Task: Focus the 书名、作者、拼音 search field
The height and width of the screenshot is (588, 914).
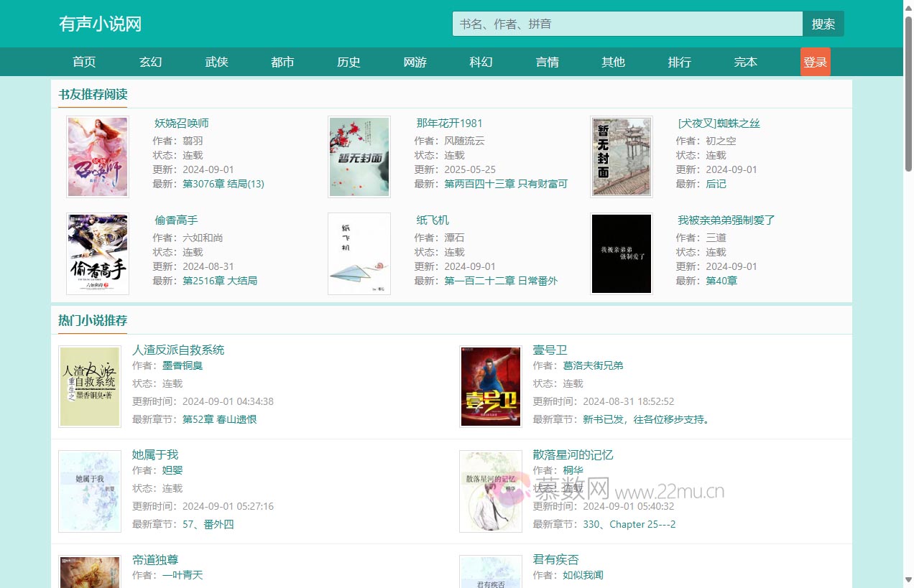Action: coord(627,24)
